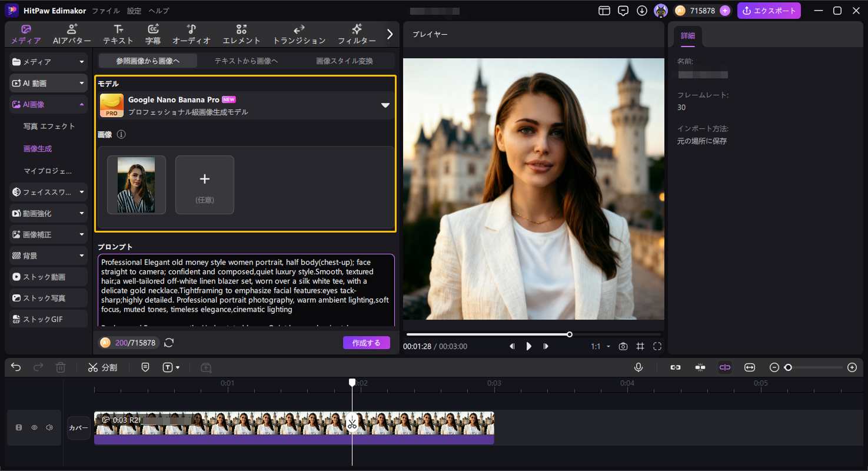Click the エクスポート export button
The image size is (868, 471).
769,11
